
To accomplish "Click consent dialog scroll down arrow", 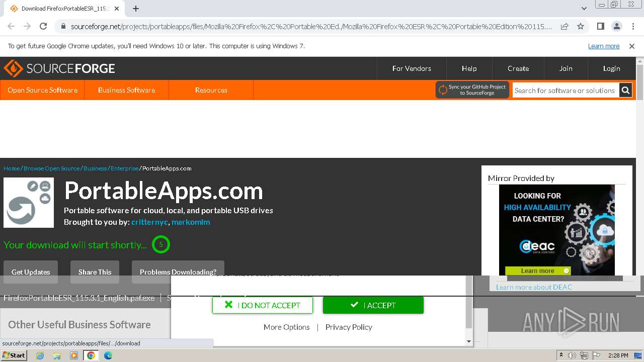I will pyautogui.click(x=469, y=341).
